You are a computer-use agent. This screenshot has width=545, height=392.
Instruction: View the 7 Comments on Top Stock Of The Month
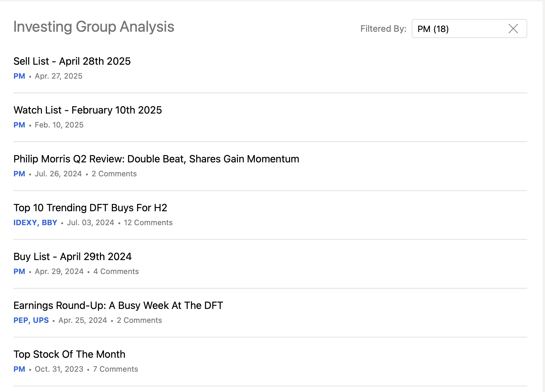[x=115, y=369]
